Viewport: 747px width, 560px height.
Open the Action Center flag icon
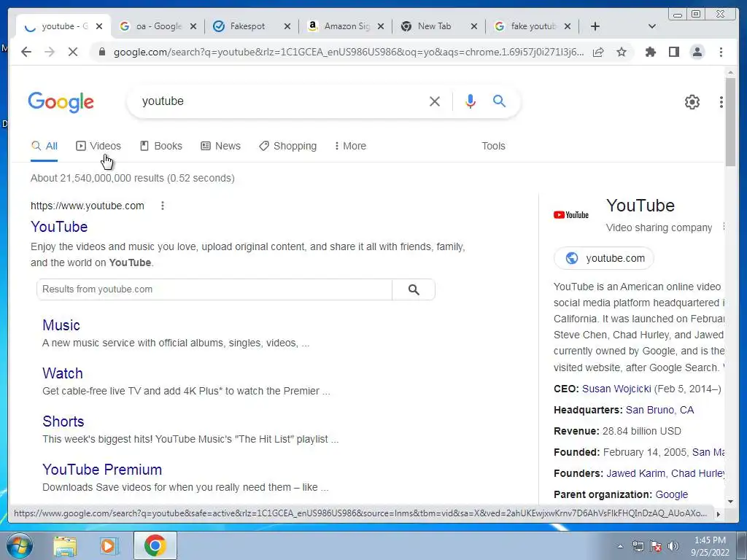[x=656, y=546]
